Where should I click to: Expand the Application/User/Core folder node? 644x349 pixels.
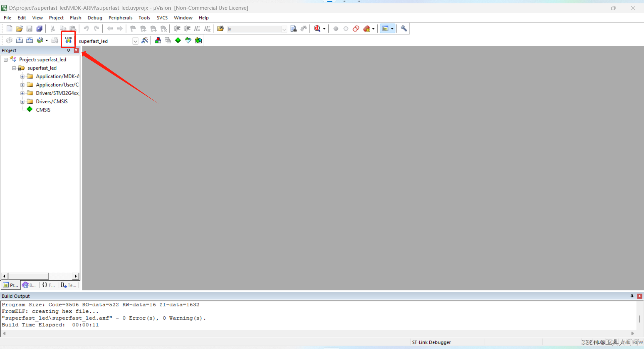[22, 85]
